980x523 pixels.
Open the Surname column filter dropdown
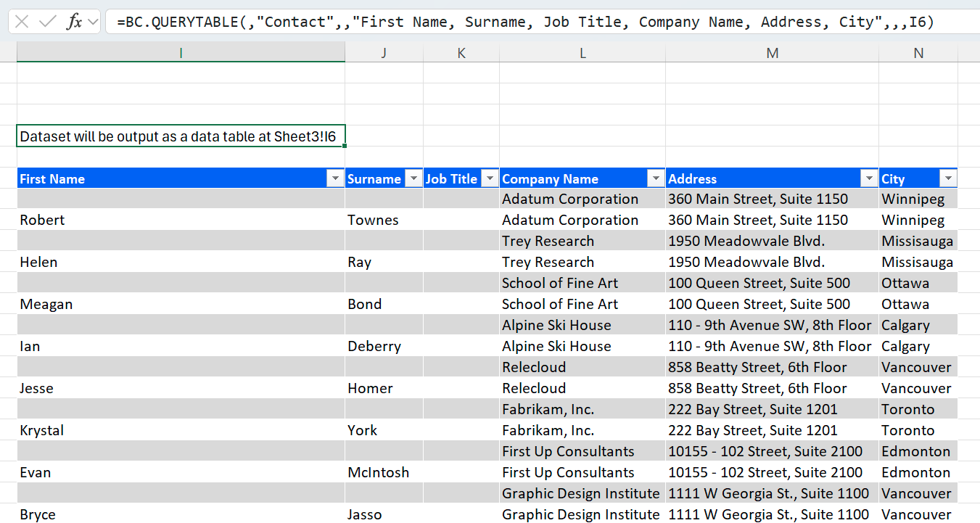413,178
